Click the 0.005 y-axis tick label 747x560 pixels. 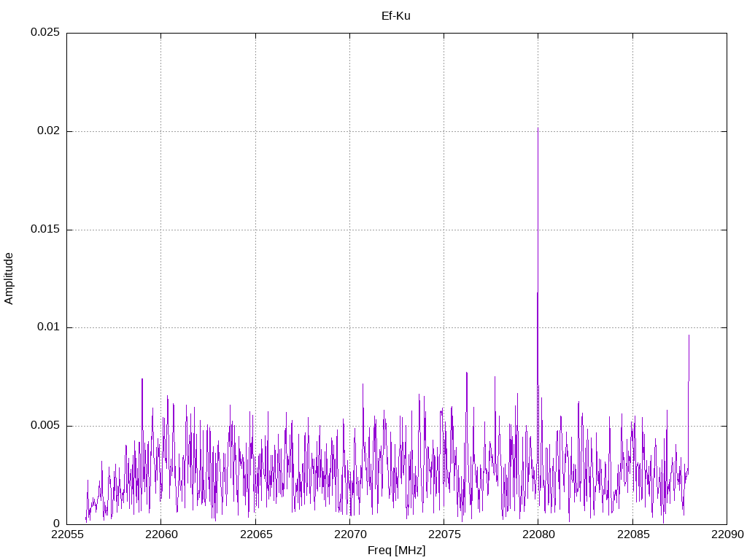click(x=44, y=426)
